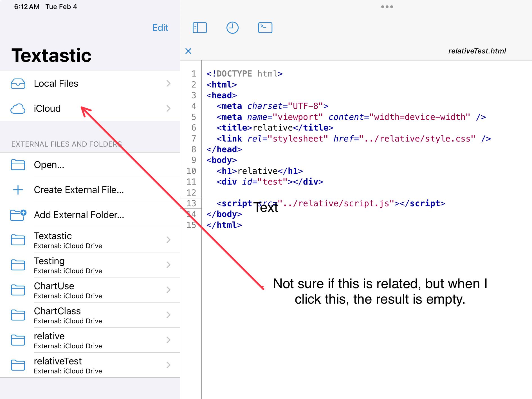The height and width of the screenshot is (399, 532).
Task: Tap the Edit button
Action: (x=160, y=28)
